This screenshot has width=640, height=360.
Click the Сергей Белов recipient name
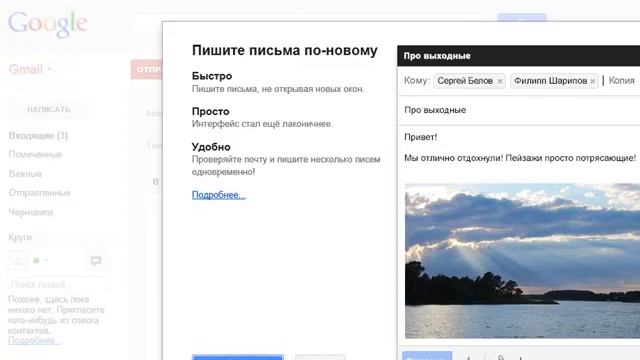465,81
